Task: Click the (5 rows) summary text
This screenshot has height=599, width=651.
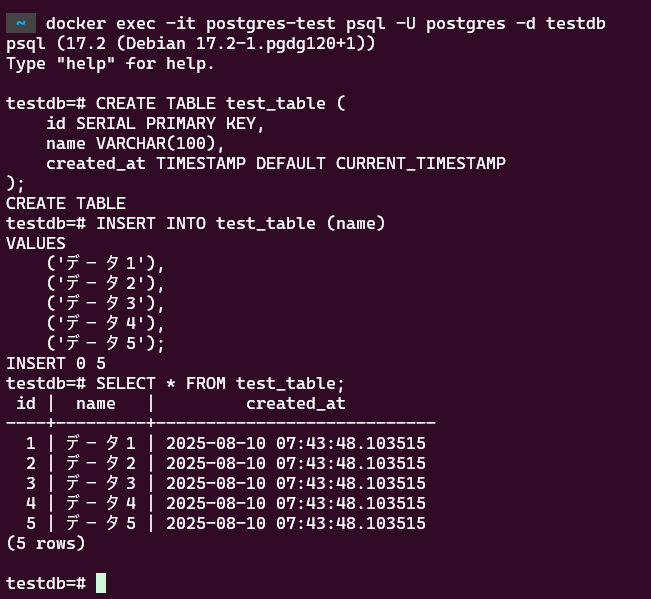Action: [x=46, y=543]
